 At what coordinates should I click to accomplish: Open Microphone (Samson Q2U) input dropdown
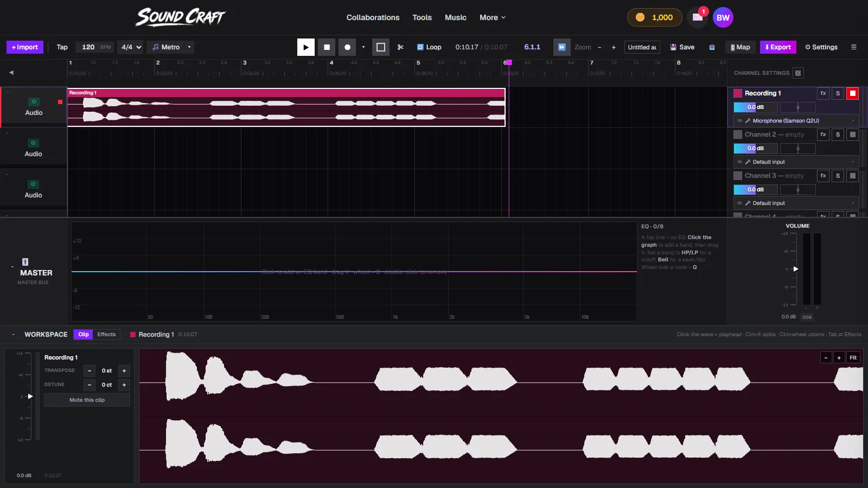(796, 120)
